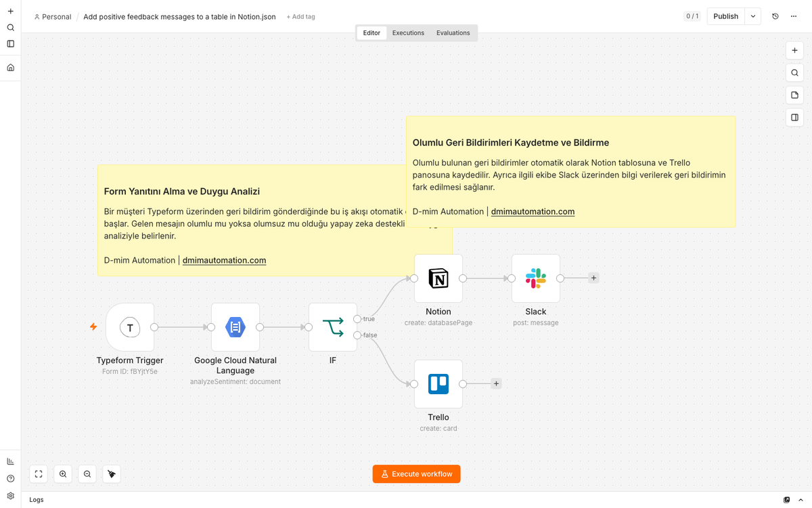This screenshot has height=508, width=812.
Task: Open the three-dot more options menu
Action: (x=794, y=16)
